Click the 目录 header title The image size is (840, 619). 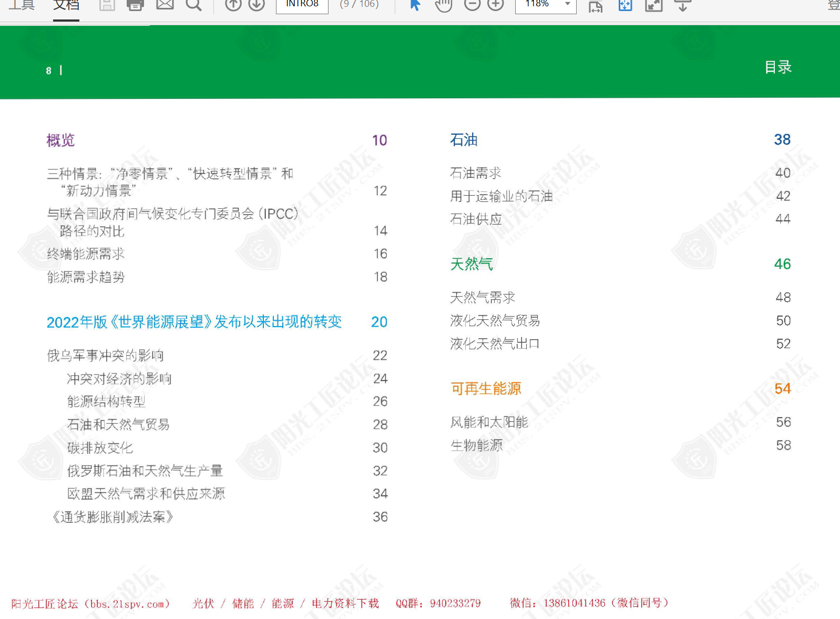click(778, 67)
